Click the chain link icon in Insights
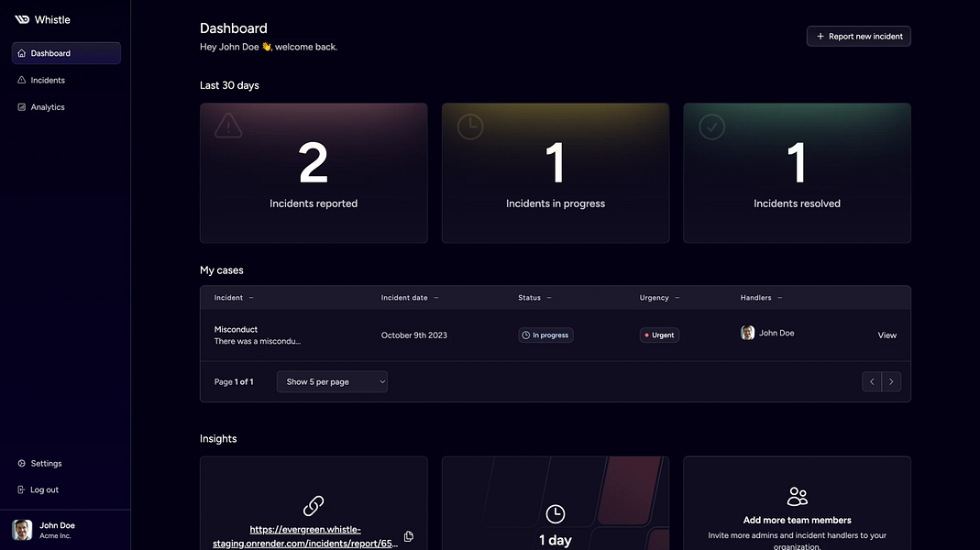The height and width of the screenshot is (550, 980). [314, 506]
